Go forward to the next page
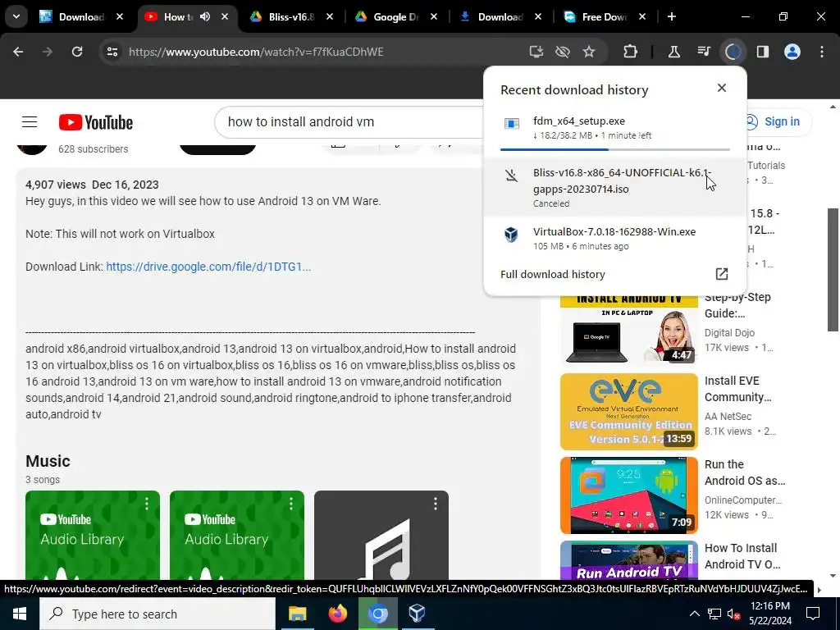Image resolution: width=840 pixels, height=630 pixels. pyautogui.click(x=48, y=52)
